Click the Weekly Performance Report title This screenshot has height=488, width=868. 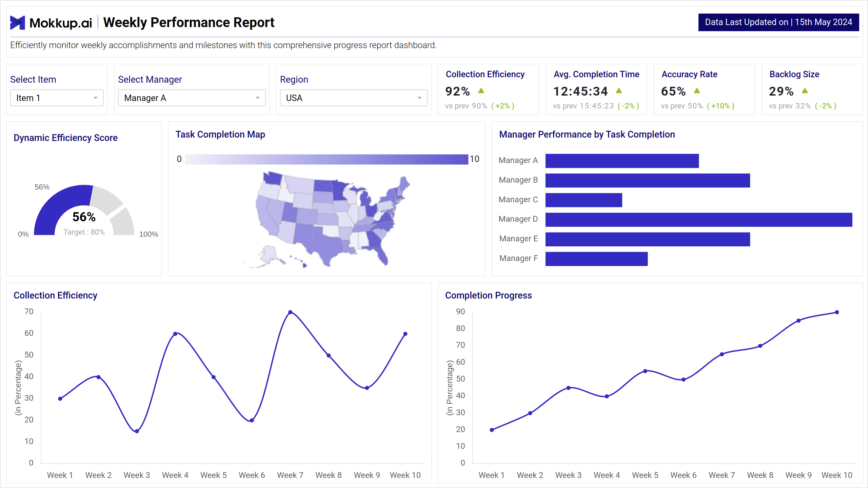click(189, 23)
